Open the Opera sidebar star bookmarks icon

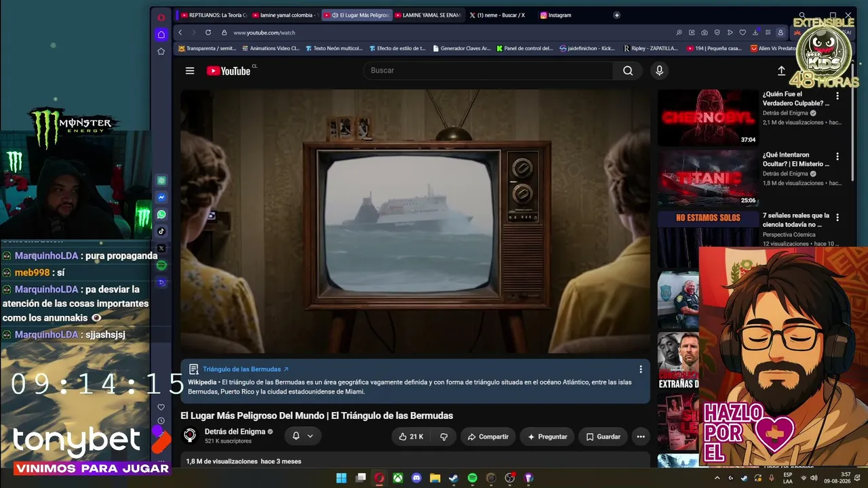click(x=161, y=52)
